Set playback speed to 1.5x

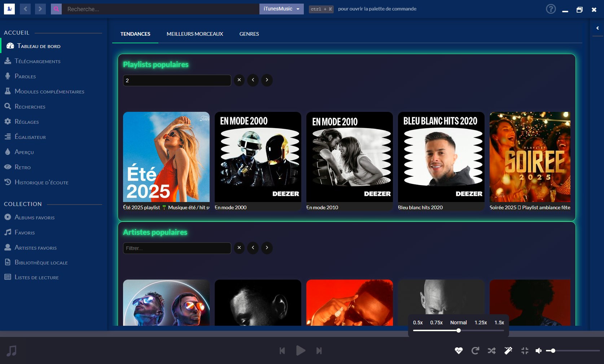(499, 323)
